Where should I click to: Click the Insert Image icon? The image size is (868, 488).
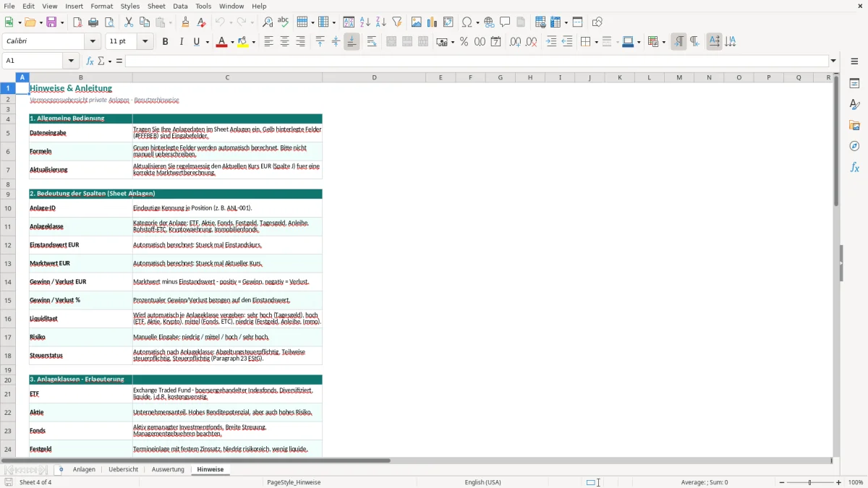[x=417, y=22]
